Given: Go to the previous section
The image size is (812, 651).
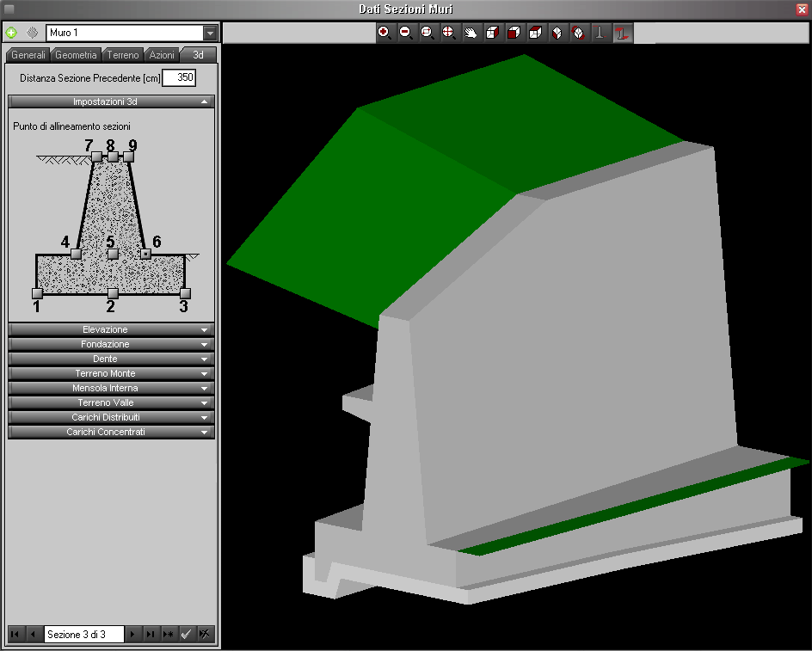Looking at the screenshot, I should tap(33, 634).
